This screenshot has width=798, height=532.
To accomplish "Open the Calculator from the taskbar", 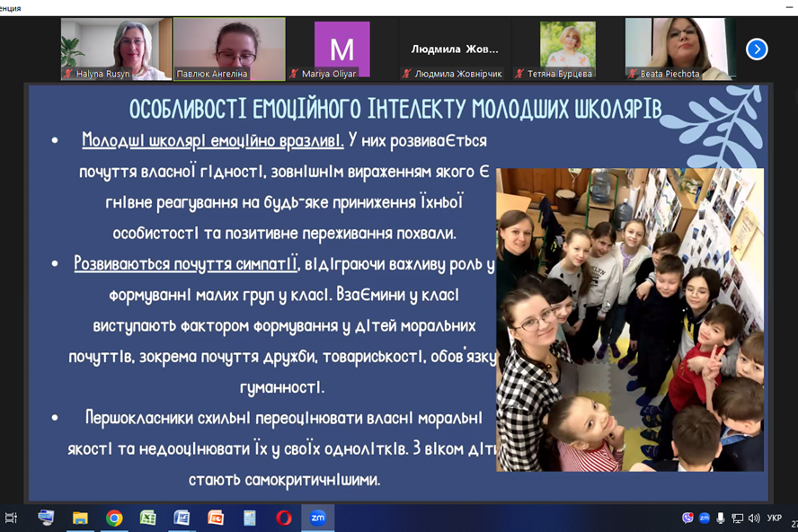I will (250, 518).
